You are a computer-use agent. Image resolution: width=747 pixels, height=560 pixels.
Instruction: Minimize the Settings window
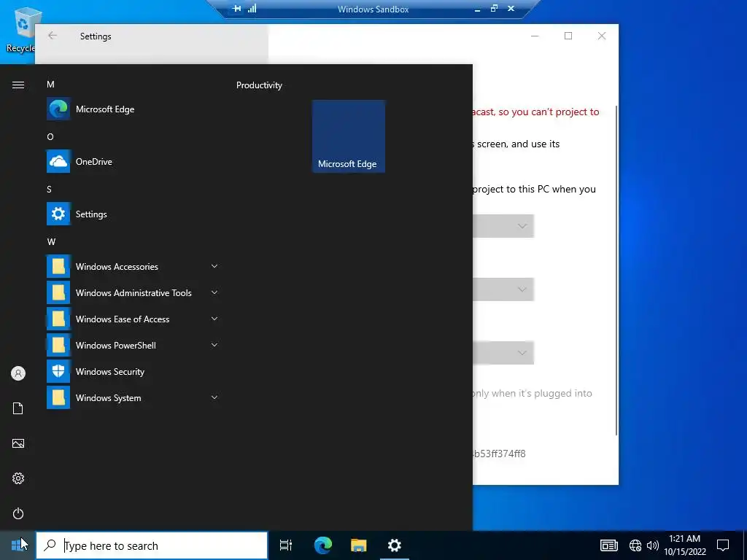coord(535,36)
